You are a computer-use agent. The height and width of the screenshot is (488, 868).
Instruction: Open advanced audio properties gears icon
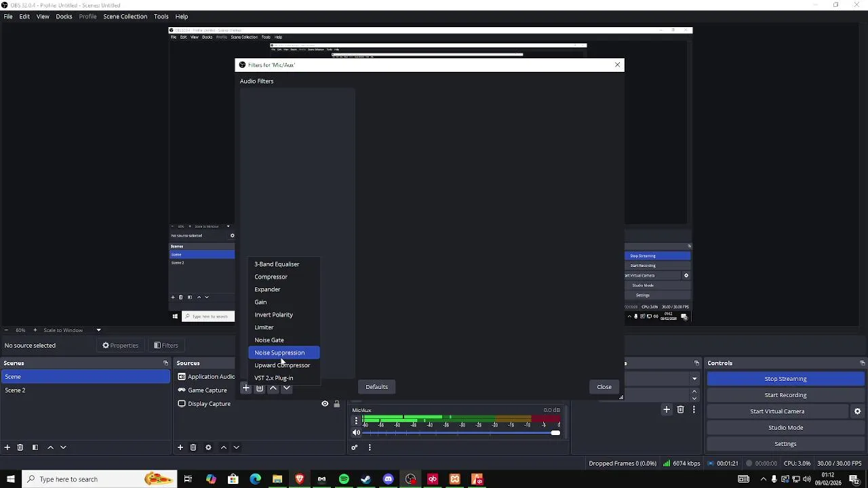(x=354, y=447)
